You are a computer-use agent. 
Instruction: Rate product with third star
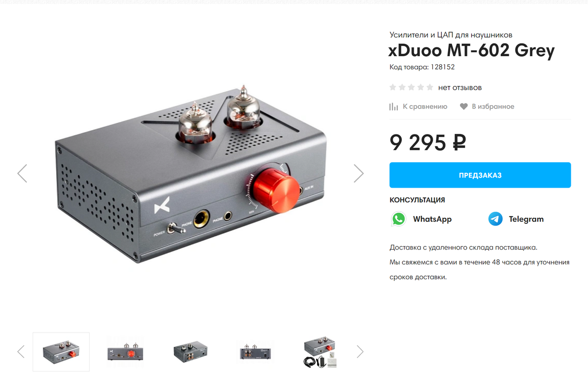(412, 87)
